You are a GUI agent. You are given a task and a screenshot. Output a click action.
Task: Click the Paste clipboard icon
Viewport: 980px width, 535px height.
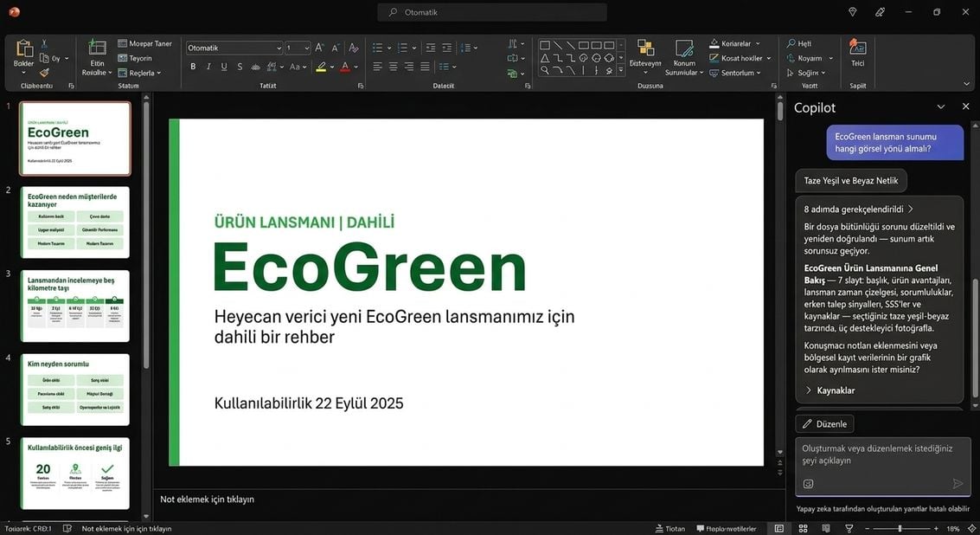pos(23,48)
